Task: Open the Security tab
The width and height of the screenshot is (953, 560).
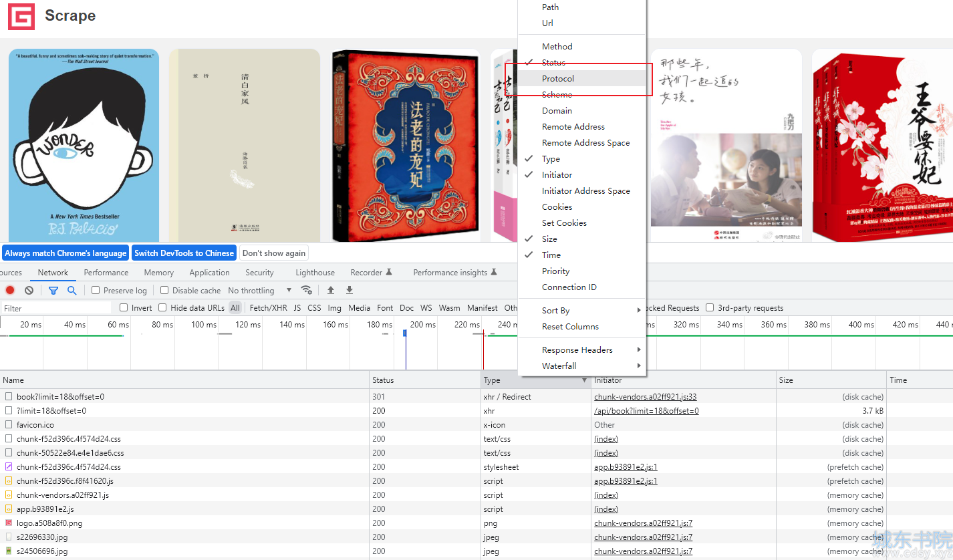Action: (259, 272)
